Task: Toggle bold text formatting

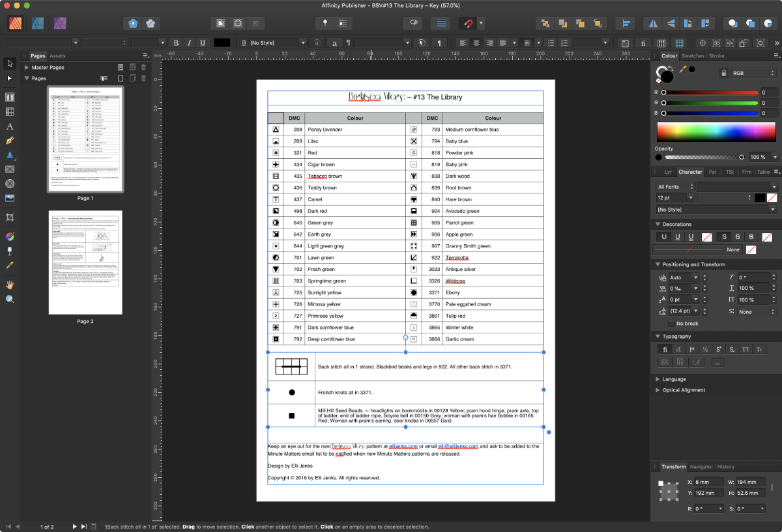Action: [x=175, y=42]
